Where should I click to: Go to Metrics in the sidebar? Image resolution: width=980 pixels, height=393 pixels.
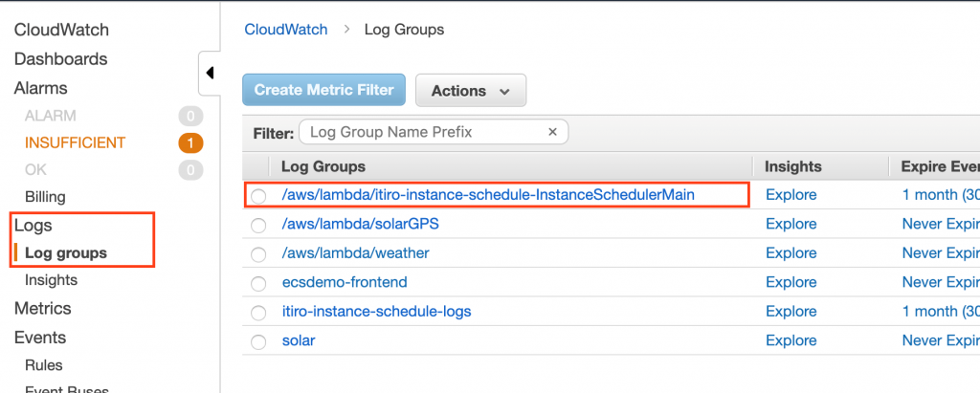(x=42, y=309)
